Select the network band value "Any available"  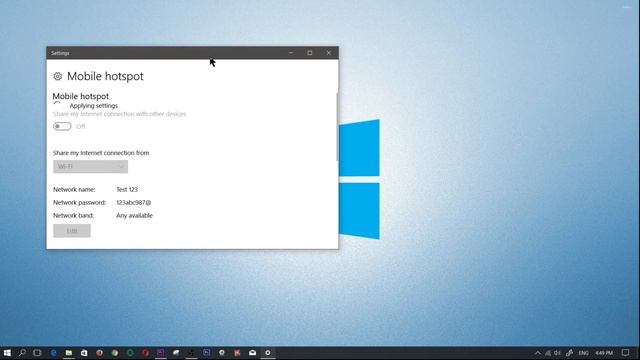pyautogui.click(x=134, y=216)
